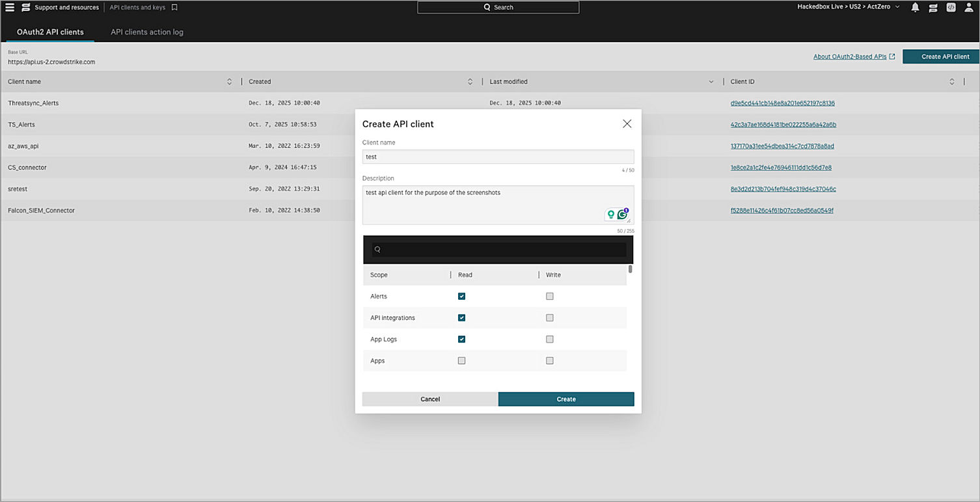This screenshot has height=502, width=980.
Task: Click the green Grammarly suggestion icon in Description
Action: click(x=611, y=214)
